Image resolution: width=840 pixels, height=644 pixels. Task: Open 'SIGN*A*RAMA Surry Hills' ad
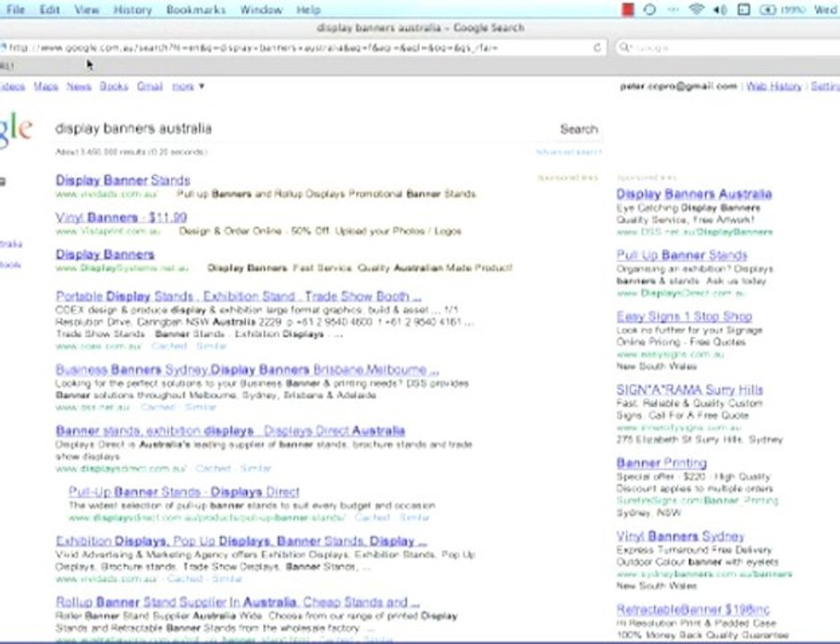coord(690,389)
